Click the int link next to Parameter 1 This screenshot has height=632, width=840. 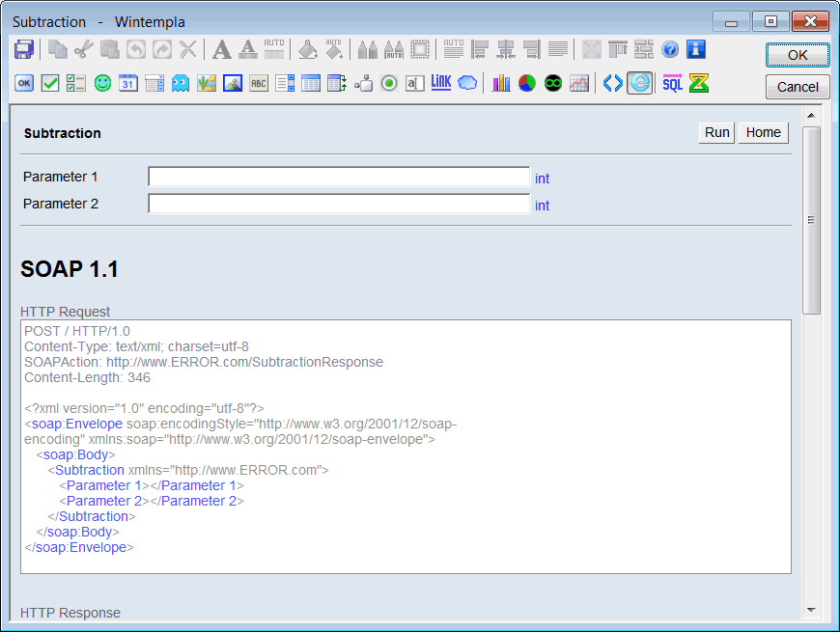click(x=543, y=179)
